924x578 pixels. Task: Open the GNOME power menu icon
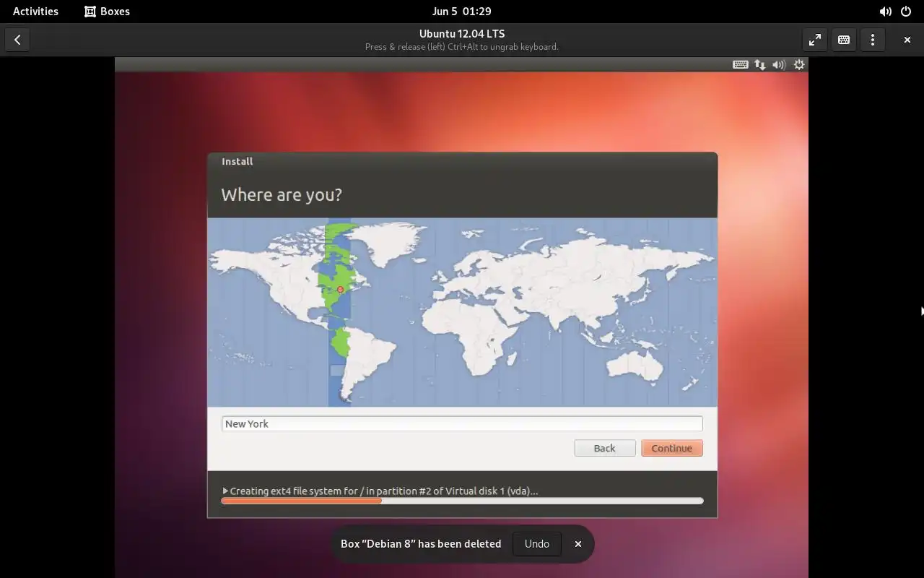[906, 12]
